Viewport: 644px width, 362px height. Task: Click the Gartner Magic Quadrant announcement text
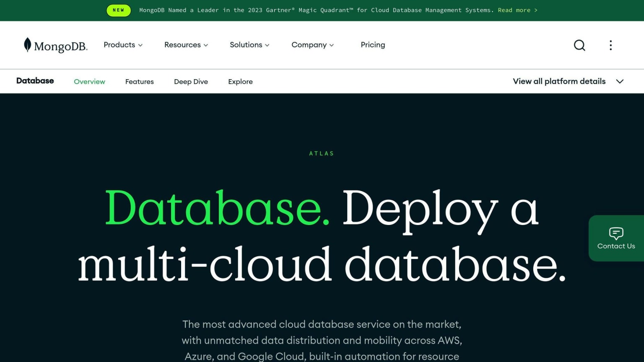pyautogui.click(x=317, y=10)
